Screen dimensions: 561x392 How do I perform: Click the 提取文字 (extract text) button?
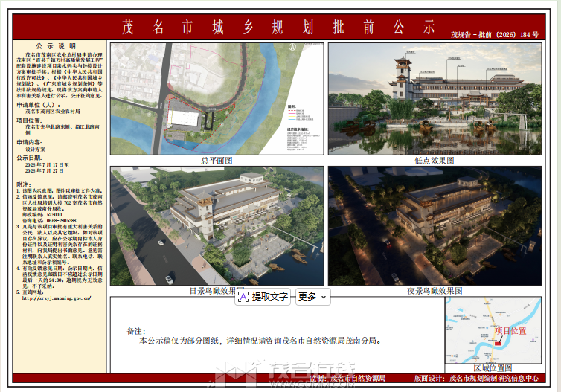[262, 297]
